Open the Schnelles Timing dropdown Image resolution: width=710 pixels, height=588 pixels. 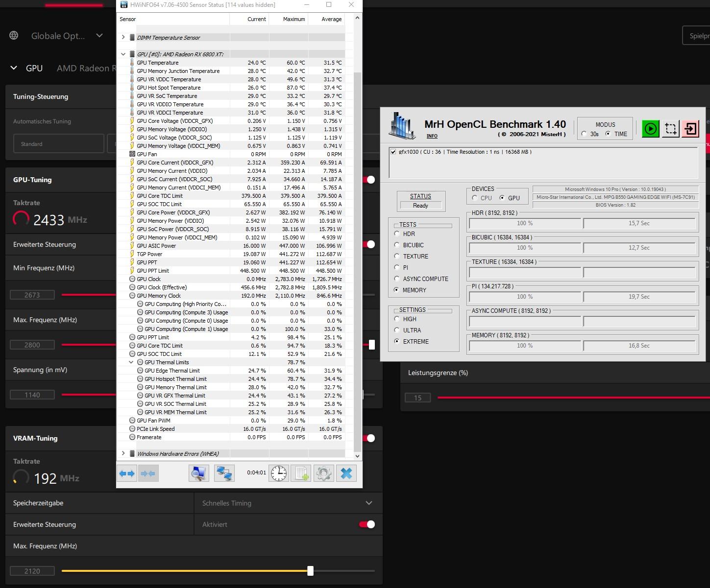288,503
